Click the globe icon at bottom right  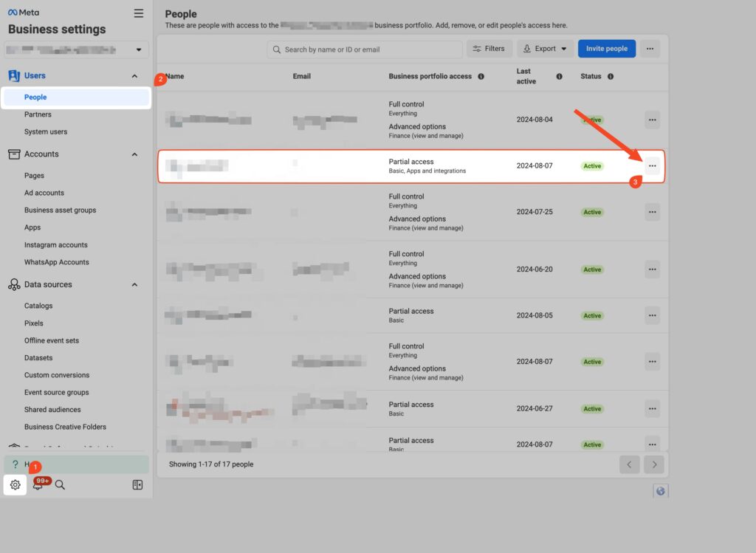click(x=661, y=491)
